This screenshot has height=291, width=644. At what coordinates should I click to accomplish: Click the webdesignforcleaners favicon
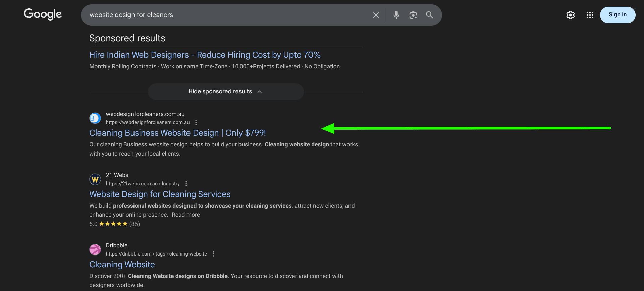click(95, 118)
